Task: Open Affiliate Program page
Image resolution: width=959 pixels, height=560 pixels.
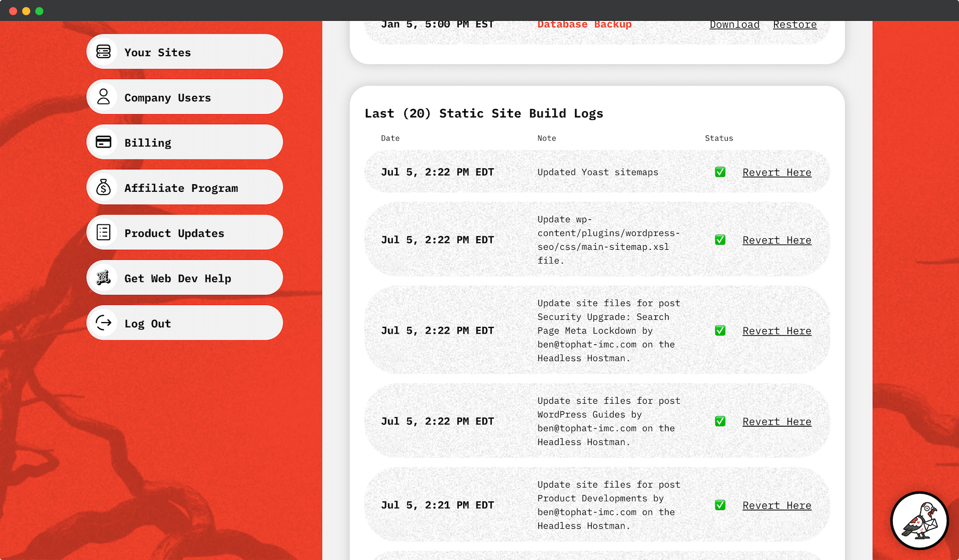Action: coord(185,187)
